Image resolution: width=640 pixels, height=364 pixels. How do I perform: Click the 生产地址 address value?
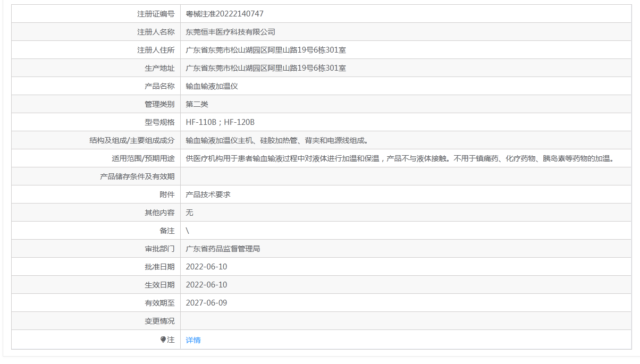[266, 68]
